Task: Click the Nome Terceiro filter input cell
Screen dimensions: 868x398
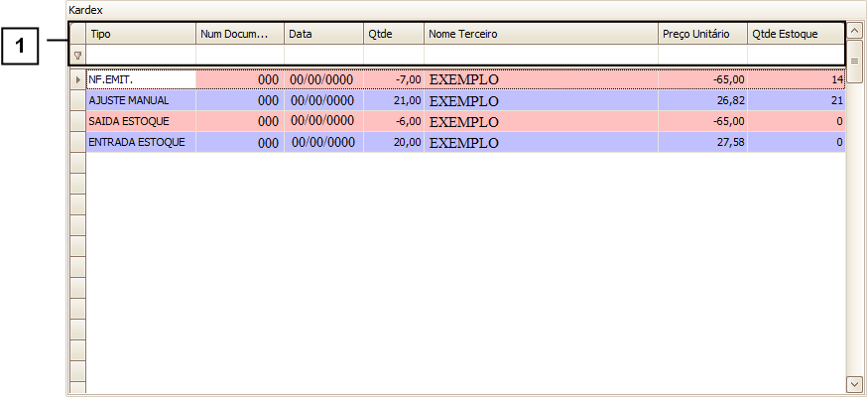Action: pyautogui.click(x=541, y=56)
